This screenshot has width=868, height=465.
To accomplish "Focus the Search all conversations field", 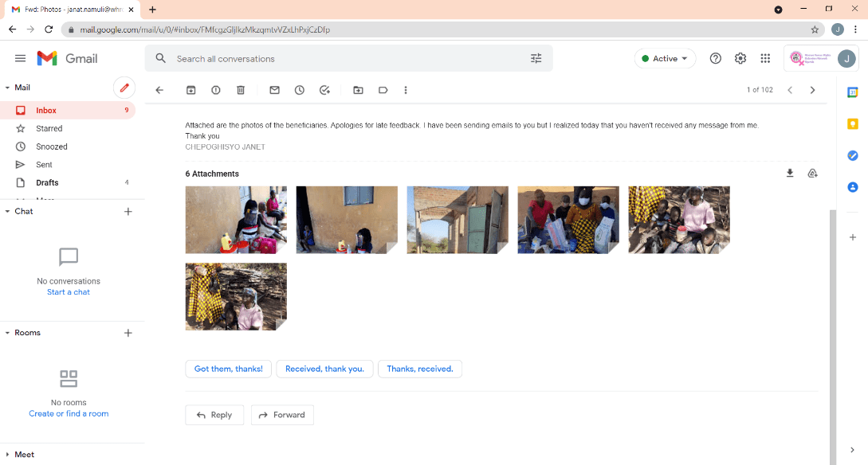I will 349,58.
